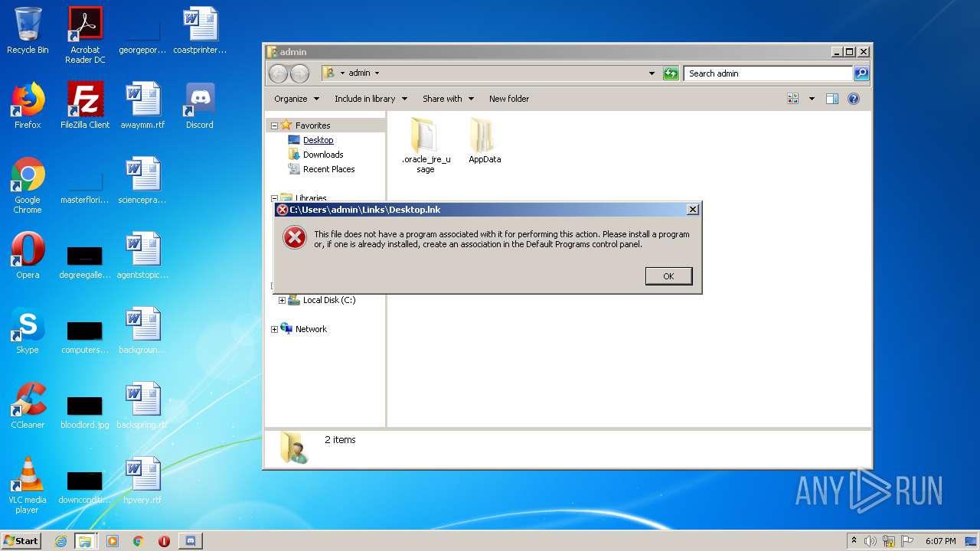This screenshot has height=551, width=980.
Task: Click OK in the error dialog
Action: tap(668, 276)
